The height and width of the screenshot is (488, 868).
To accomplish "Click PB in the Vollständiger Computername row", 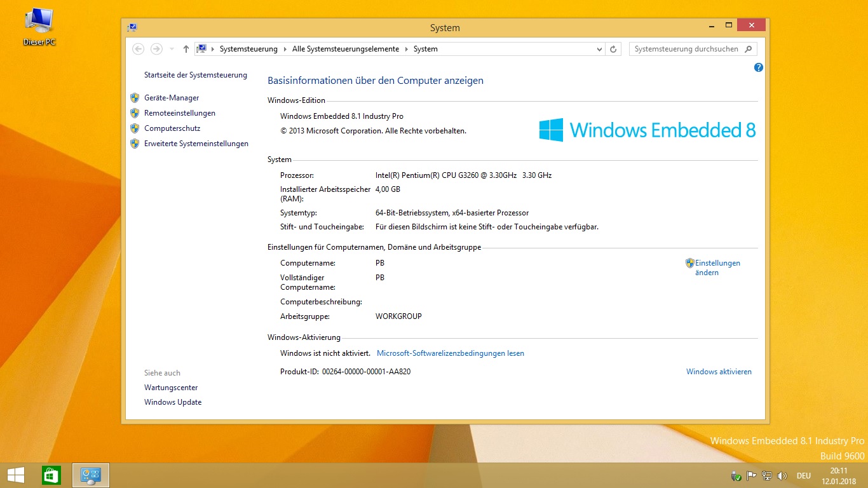I will click(380, 278).
